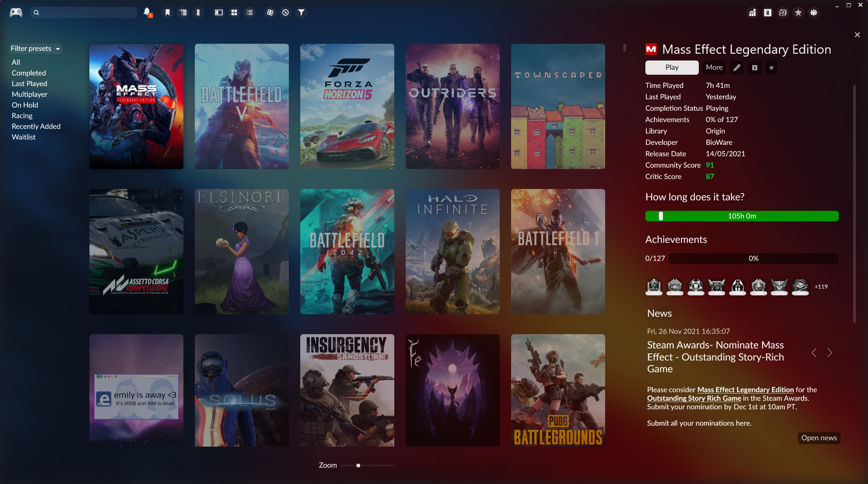Open Playnite main menu controller icon
The image size is (868, 484).
click(16, 12)
